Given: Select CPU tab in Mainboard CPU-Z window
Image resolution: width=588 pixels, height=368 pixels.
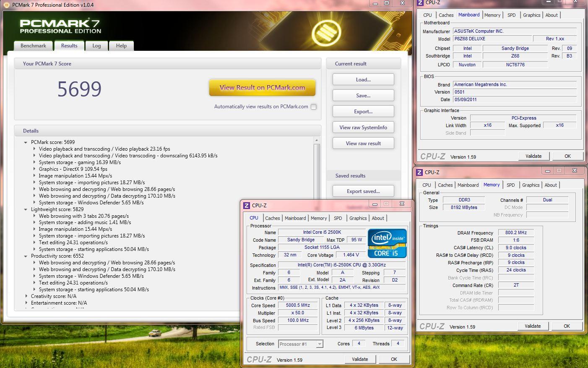Looking at the screenshot, I should click(428, 15).
